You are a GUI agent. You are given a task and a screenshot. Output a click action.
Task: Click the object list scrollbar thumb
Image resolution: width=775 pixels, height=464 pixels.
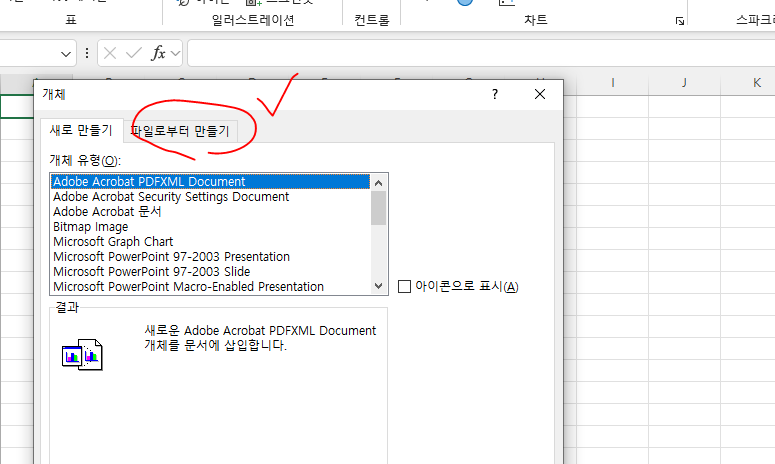(x=379, y=208)
